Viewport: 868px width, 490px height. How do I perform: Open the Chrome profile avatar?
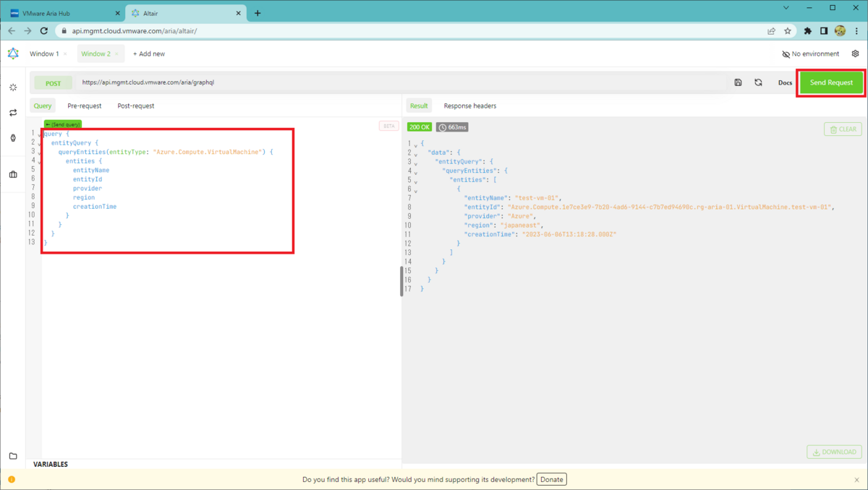[x=840, y=31]
